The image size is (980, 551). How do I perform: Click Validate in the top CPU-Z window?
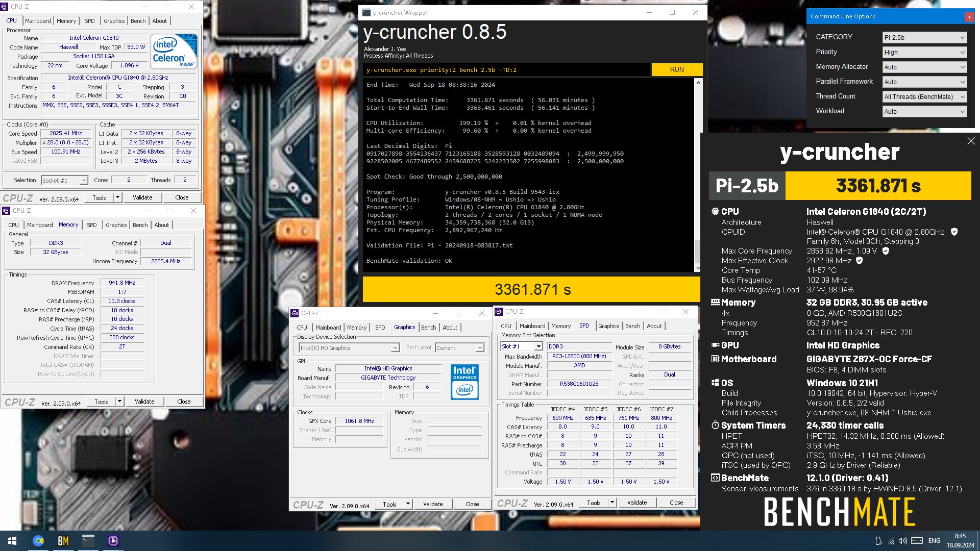[142, 197]
